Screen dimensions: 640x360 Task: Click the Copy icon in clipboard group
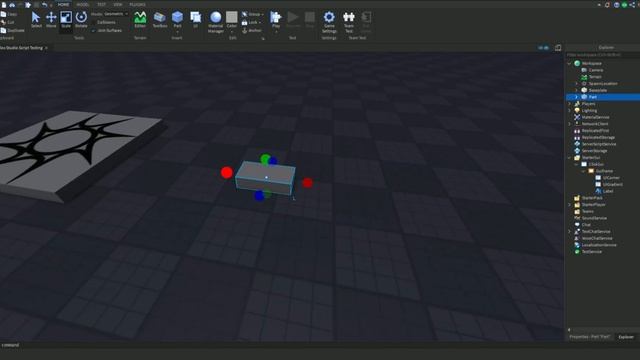pyautogui.click(x=3, y=14)
